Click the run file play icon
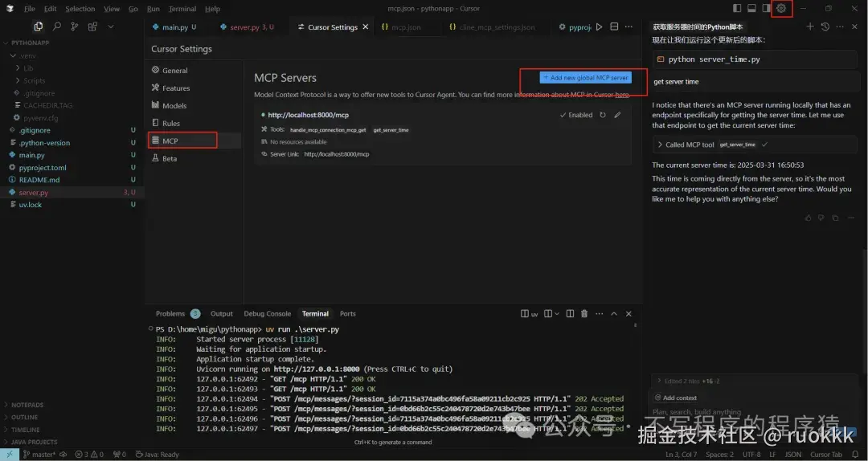Screen dimensions: 868x461 pyautogui.click(x=599, y=27)
